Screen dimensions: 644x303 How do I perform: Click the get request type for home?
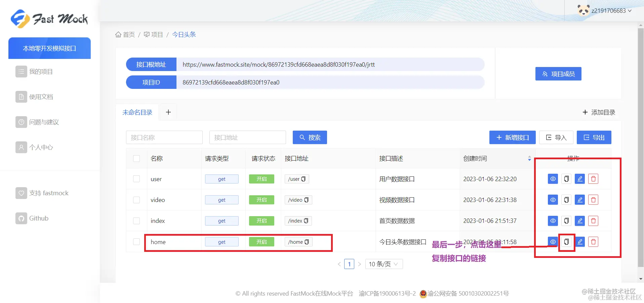tap(222, 242)
